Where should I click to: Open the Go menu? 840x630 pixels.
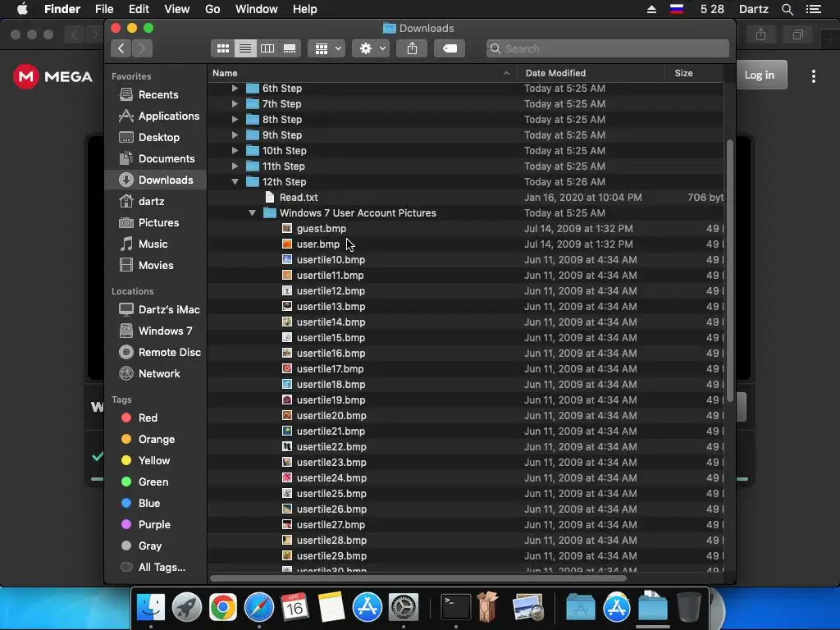(212, 9)
